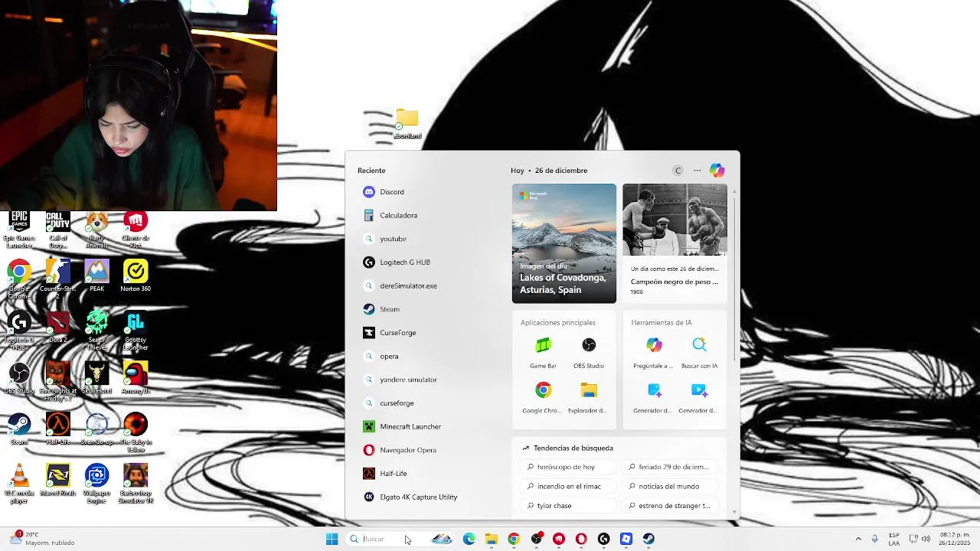The image size is (980, 551).
Task: Select the PEAK desktop icon
Action: pos(96,276)
